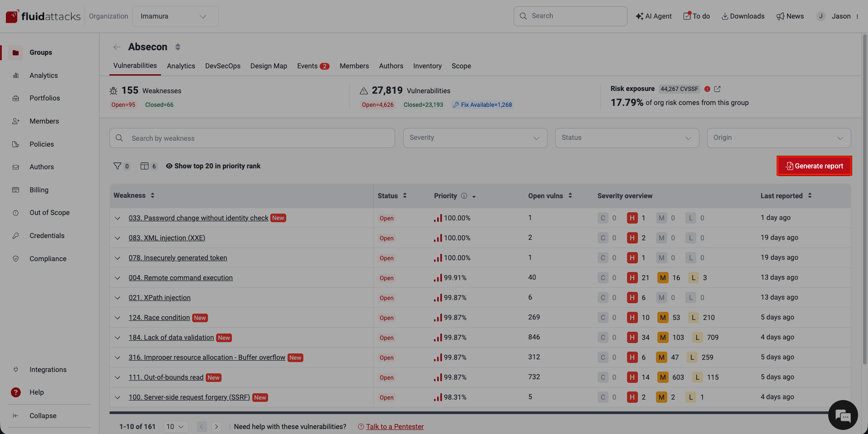Open the filter funnel icon above the table
868x434 pixels.
click(119, 166)
